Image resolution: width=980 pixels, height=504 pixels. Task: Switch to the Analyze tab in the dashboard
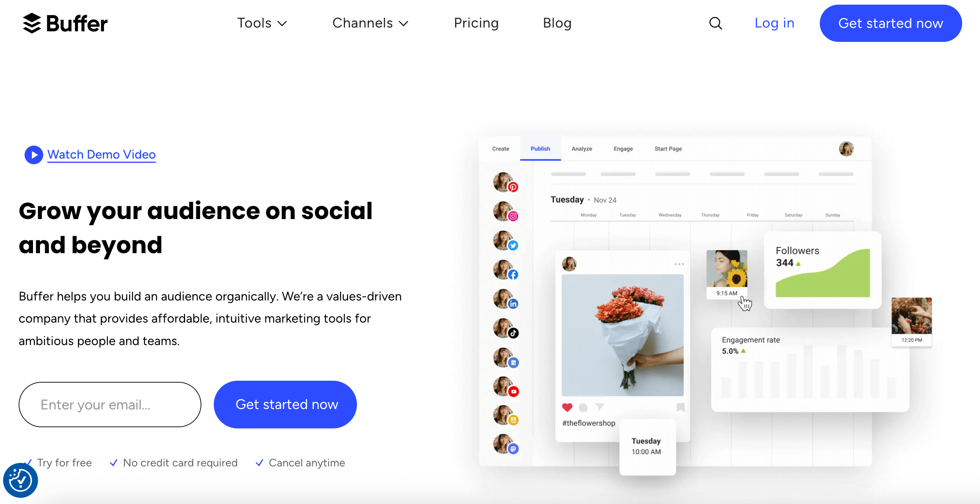[582, 148]
